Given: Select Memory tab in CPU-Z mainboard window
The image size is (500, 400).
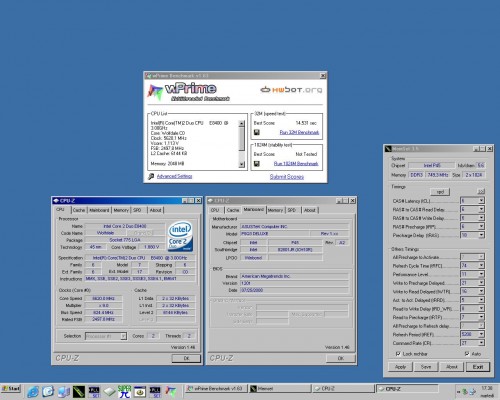Looking at the screenshot, I should pyautogui.click(x=275, y=210).
